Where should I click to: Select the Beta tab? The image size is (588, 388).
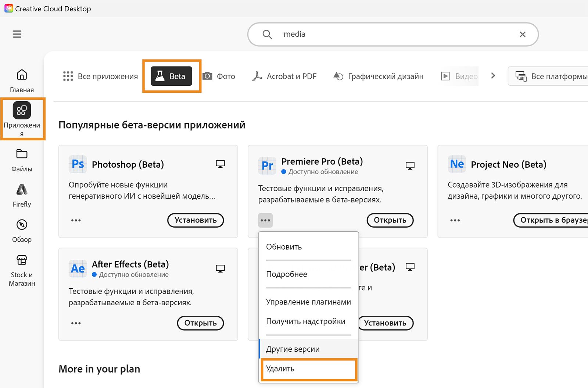pos(171,76)
